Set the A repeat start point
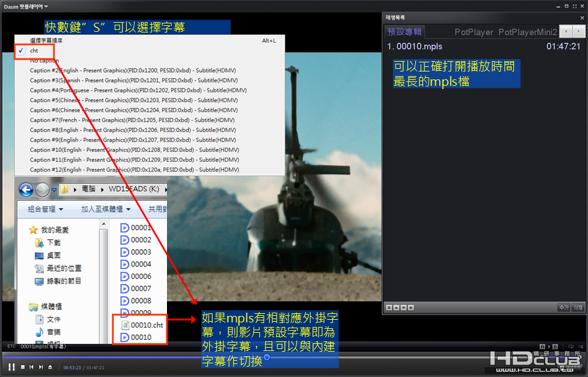The height and width of the screenshot is (377, 588). click(x=542, y=346)
